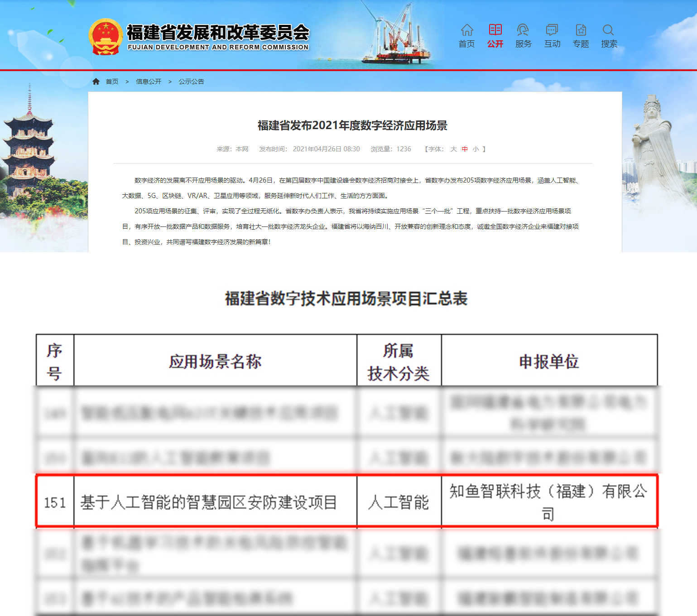Click article title 福建省发布2021年度数字经济应用场景
The image size is (697, 616).
(x=352, y=125)
